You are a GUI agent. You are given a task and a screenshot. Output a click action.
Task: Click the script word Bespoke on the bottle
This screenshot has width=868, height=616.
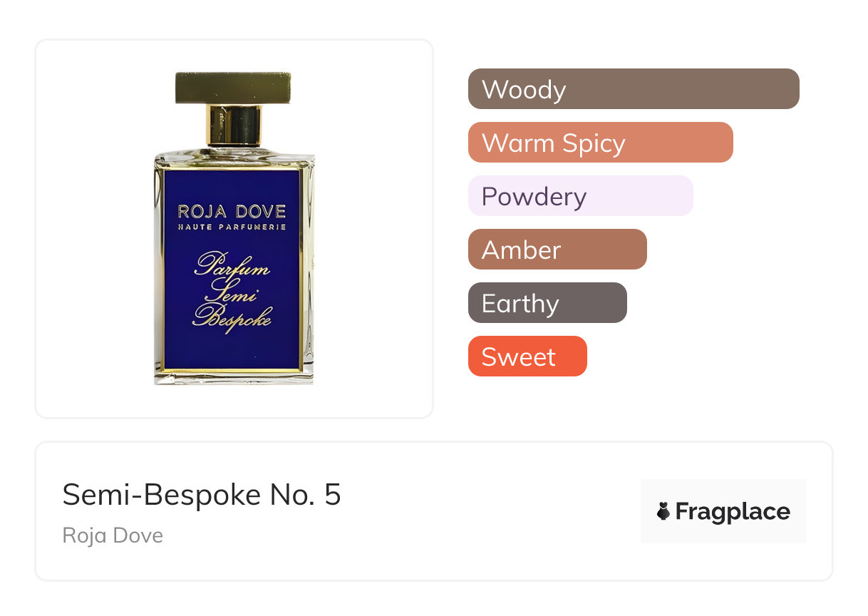pos(232,318)
